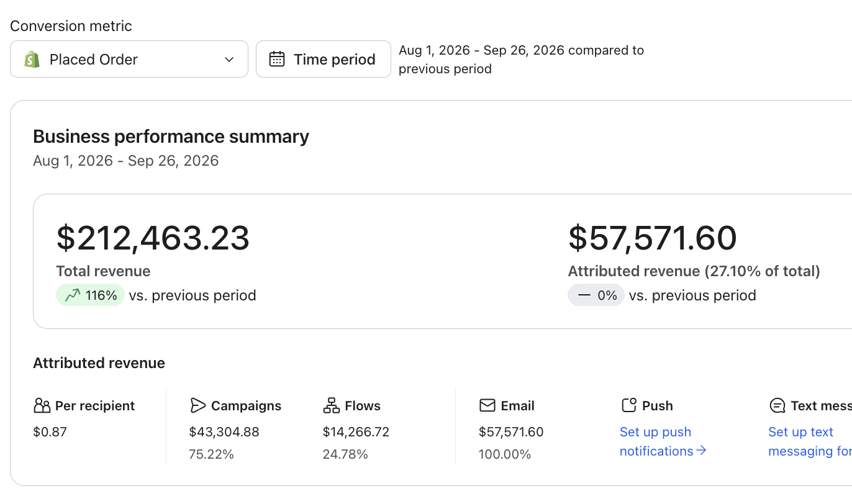Open the Time period picker
This screenshot has width=852, height=504.
[x=324, y=59]
